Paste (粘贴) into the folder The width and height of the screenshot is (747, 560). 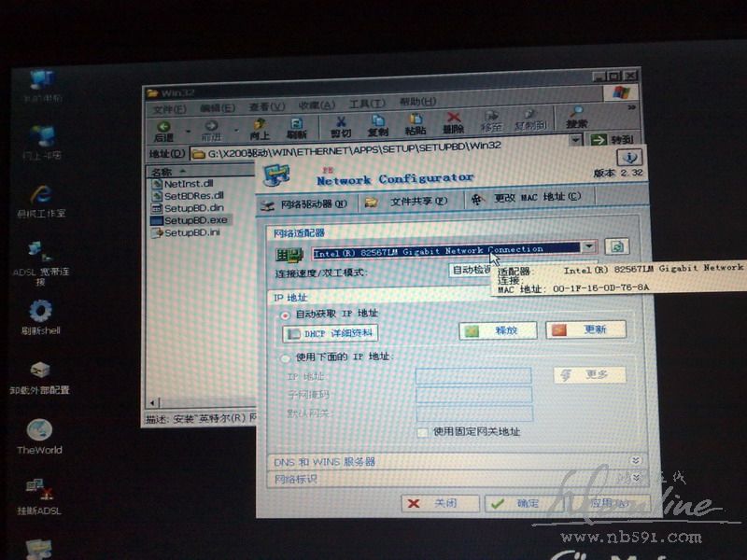415,125
